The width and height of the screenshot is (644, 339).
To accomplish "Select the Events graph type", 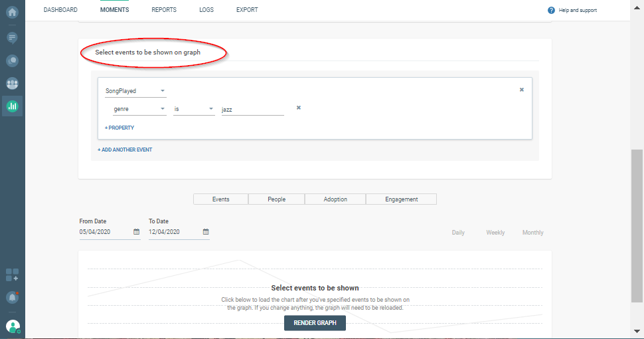I will pyautogui.click(x=220, y=199).
